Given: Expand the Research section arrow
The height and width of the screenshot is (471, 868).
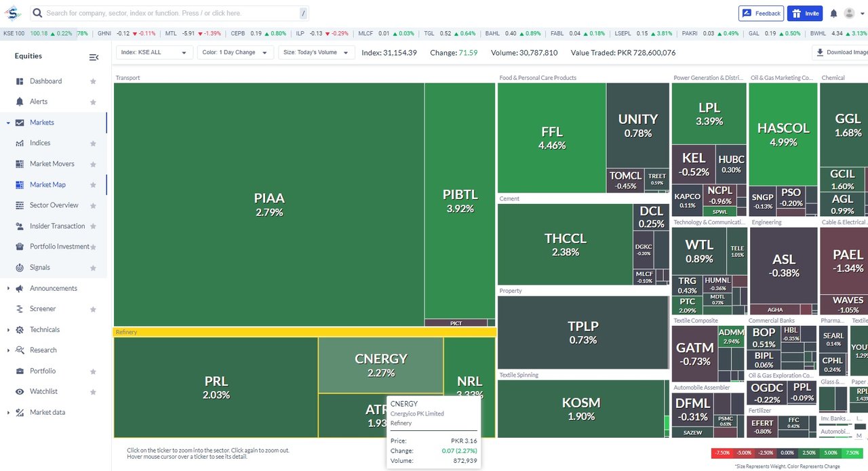Looking at the screenshot, I should pos(8,350).
